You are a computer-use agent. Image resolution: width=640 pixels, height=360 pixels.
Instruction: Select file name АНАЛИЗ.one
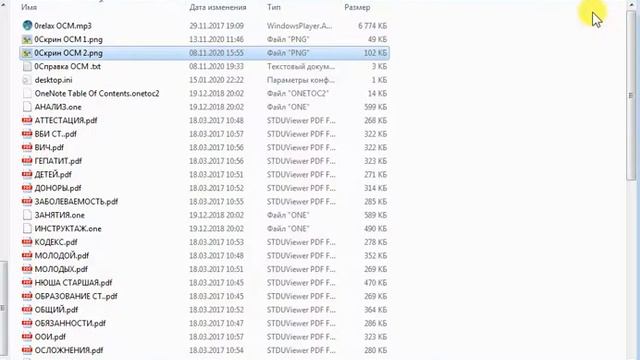58,107
